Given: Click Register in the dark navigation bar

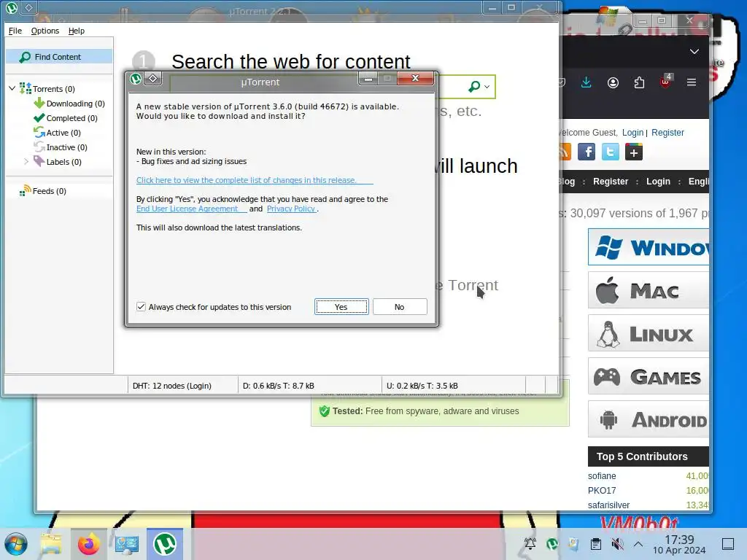Looking at the screenshot, I should pyautogui.click(x=611, y=182).
